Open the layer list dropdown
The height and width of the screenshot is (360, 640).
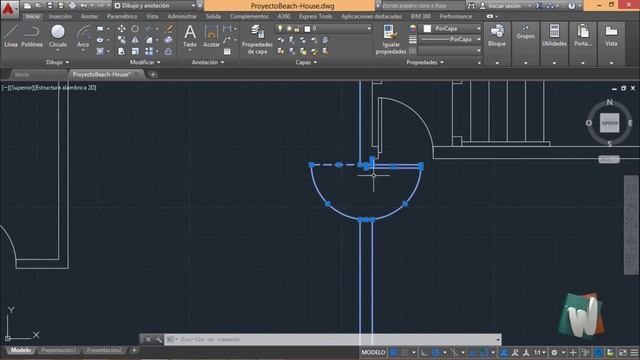[324, 29]
